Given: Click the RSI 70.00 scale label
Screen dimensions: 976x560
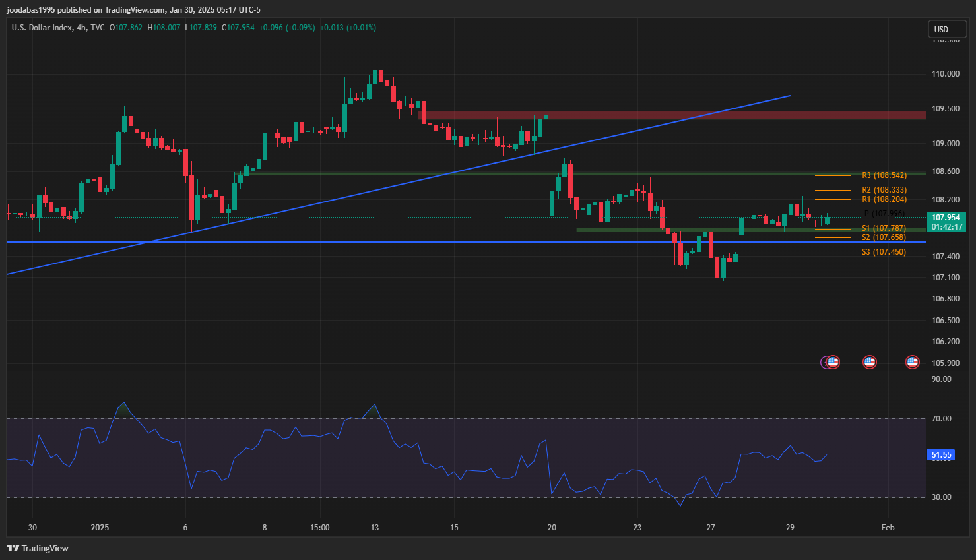Looking at the screenshot, I should [942, 419].
